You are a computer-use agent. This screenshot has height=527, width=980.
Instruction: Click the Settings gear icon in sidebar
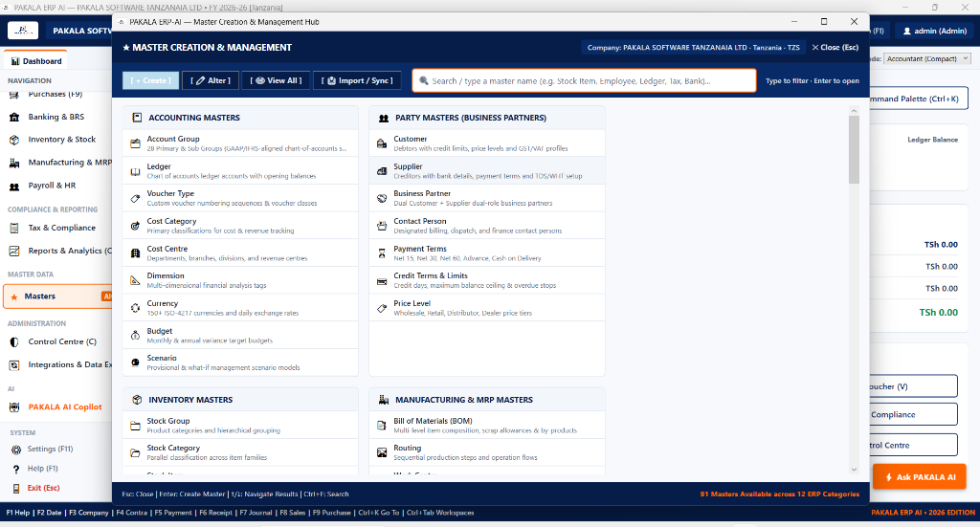coord(16,449)
